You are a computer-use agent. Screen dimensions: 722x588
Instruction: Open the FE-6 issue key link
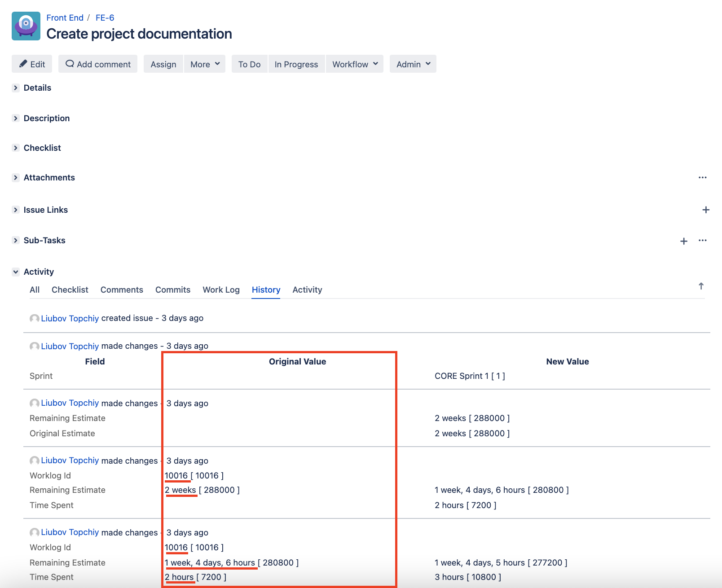tap(105, 18)
